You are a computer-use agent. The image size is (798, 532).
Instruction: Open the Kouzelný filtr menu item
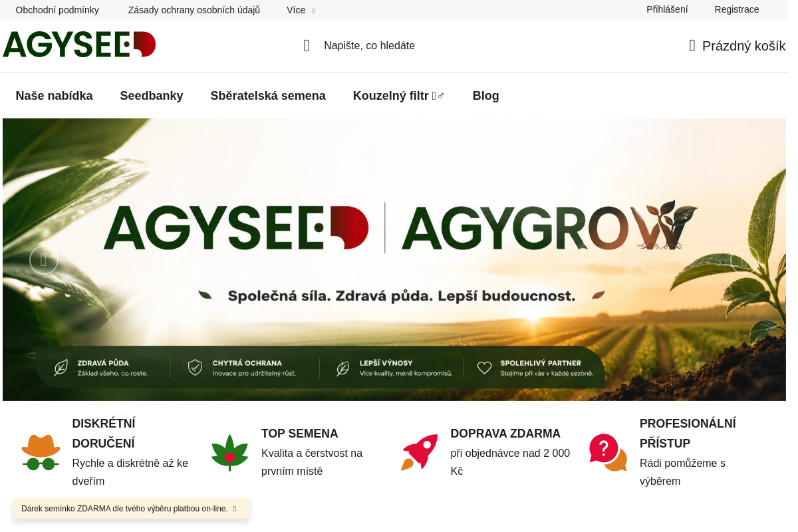pyautogui.click(x=398, y=96)
